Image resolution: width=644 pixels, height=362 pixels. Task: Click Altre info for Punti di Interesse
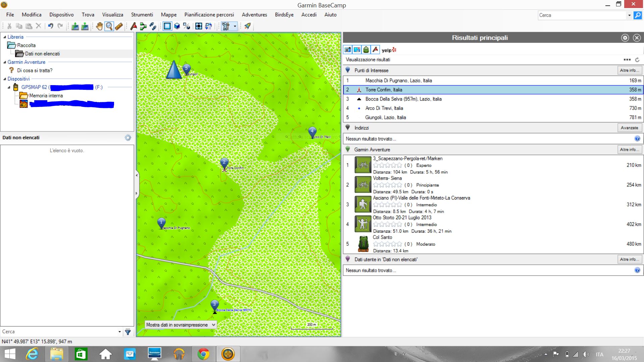tap(630, 70)
